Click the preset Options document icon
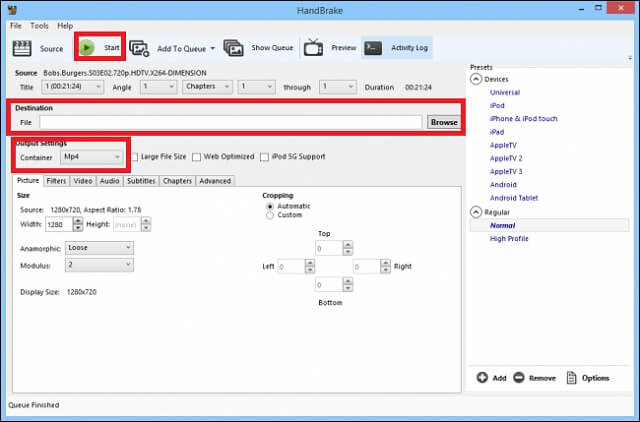 coord(571,378)
